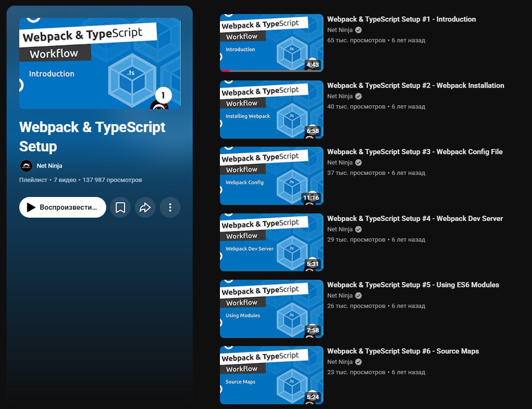Click verified badge next to Net Ninja on video #2
Image resolution: width=532 pixels, height=409 pixels.
coord(358,96)
